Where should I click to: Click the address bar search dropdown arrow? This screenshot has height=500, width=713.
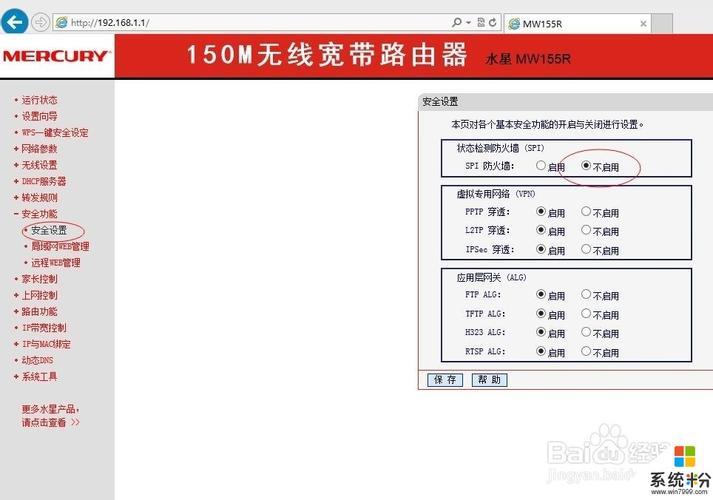click(468, 22)
